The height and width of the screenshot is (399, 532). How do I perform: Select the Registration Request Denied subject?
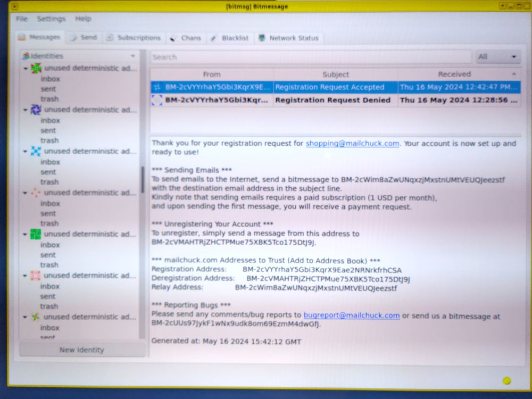click(x=332, y=100)
